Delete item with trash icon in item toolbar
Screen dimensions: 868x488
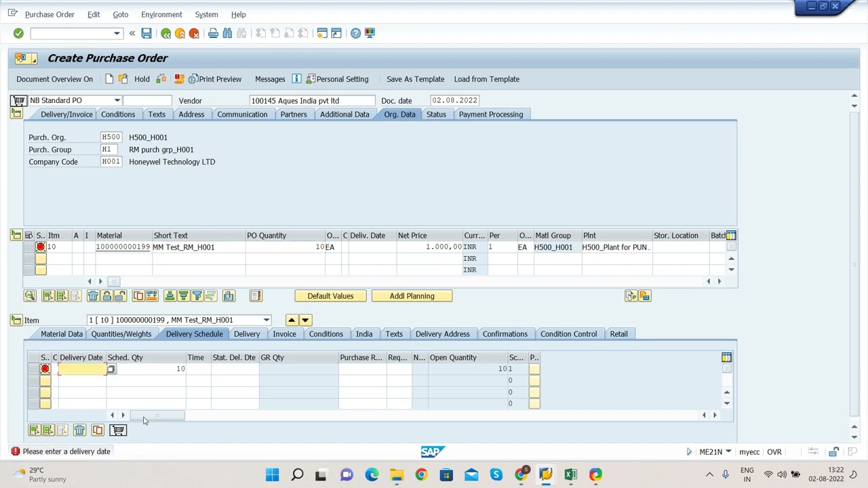93,296
